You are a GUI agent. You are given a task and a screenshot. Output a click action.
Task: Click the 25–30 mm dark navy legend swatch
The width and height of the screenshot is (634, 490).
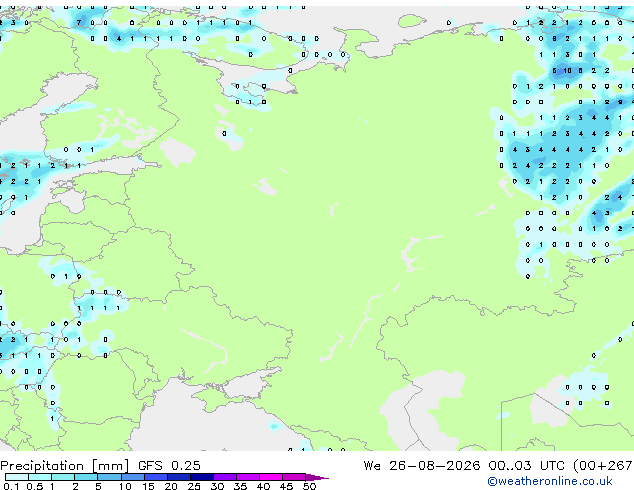[202, 477]
